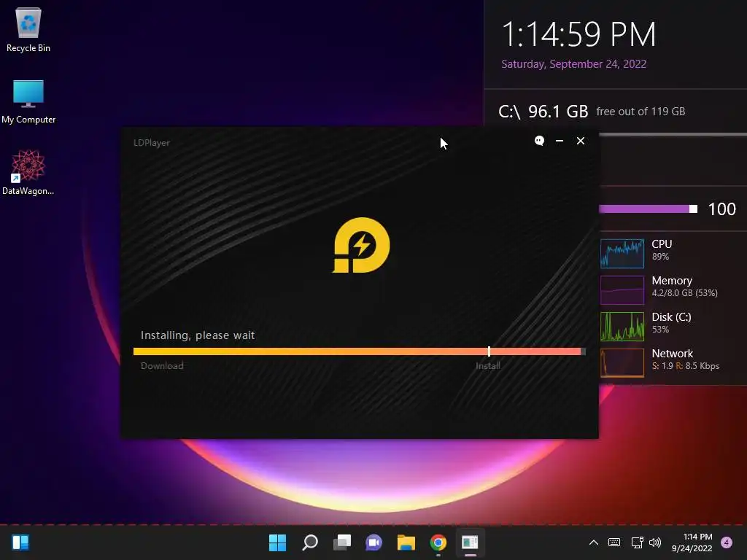Click the Disk (C:) usage graph
This screenshot has width=747, height=560.
tap(622, 327)
